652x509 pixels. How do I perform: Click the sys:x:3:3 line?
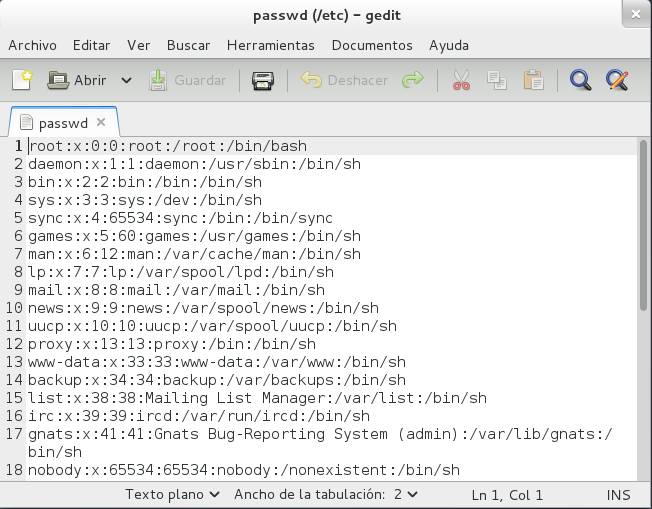coord(145,200)
